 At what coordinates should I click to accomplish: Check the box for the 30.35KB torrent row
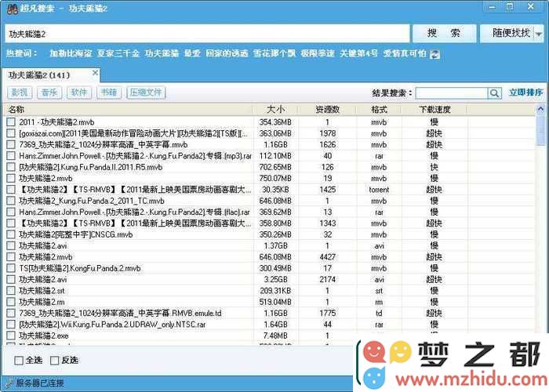pos(11,190)
